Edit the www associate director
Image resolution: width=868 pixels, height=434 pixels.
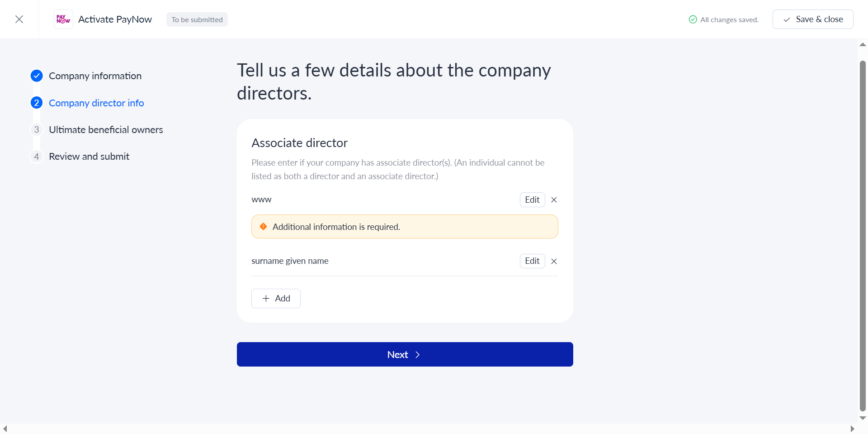point(532,200)
